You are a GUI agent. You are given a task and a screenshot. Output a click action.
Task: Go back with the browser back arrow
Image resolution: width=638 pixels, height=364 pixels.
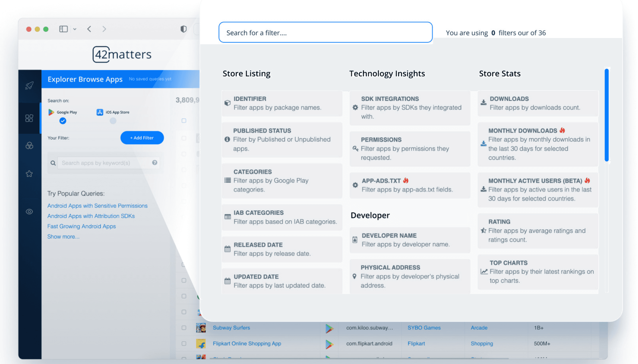click(89, 29)
